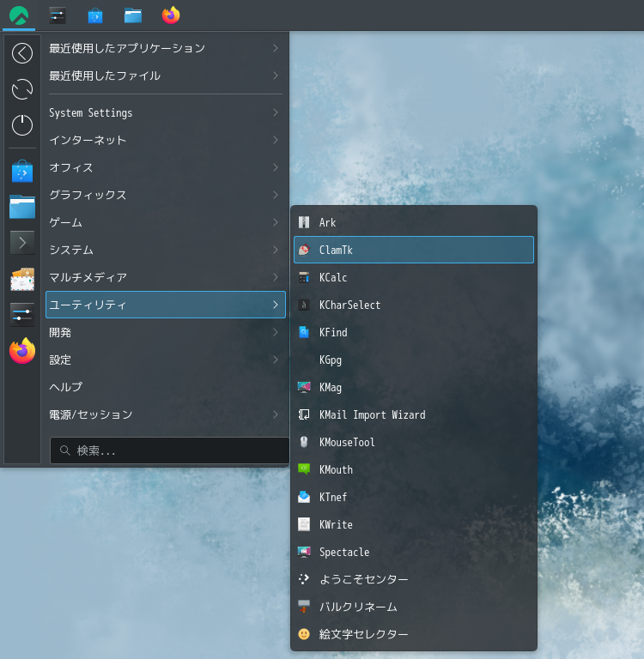
Task: Click the KMouth text label
Action: click(x=336, y=469)
